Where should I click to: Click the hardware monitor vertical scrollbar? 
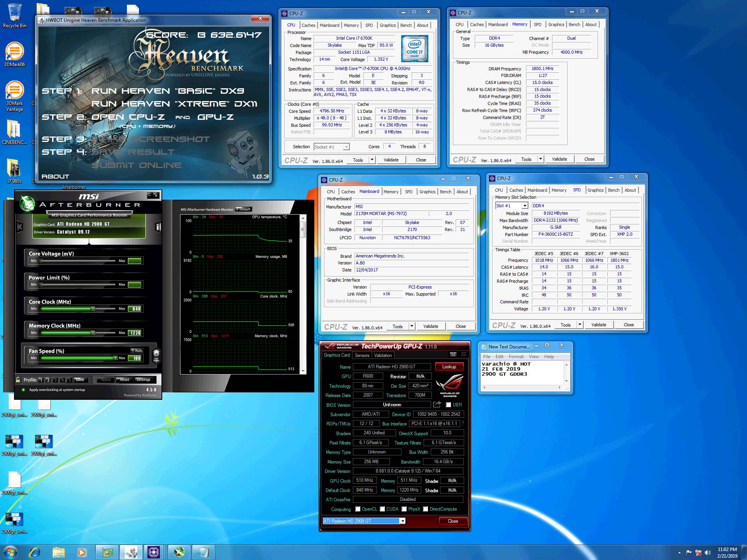pos(303,294)
